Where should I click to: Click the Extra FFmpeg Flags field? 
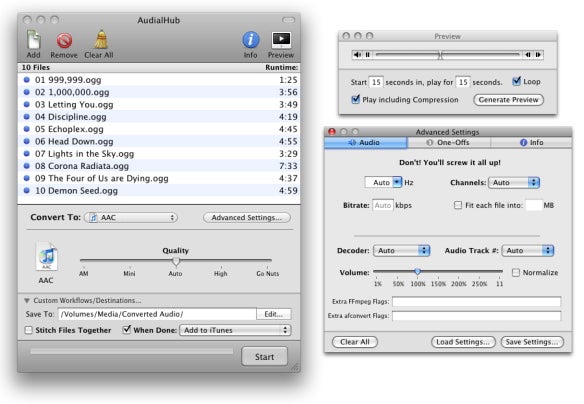coord(476,301)
